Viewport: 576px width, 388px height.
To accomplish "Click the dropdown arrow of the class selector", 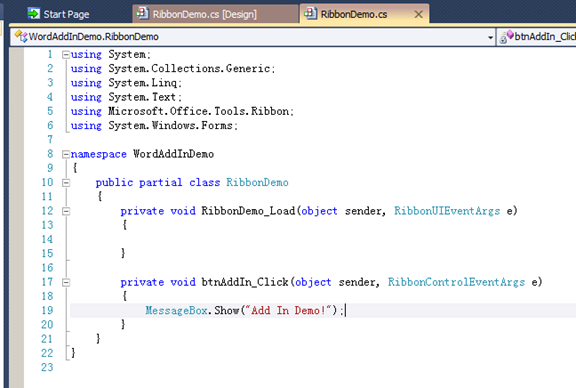I will click(490, 37).
